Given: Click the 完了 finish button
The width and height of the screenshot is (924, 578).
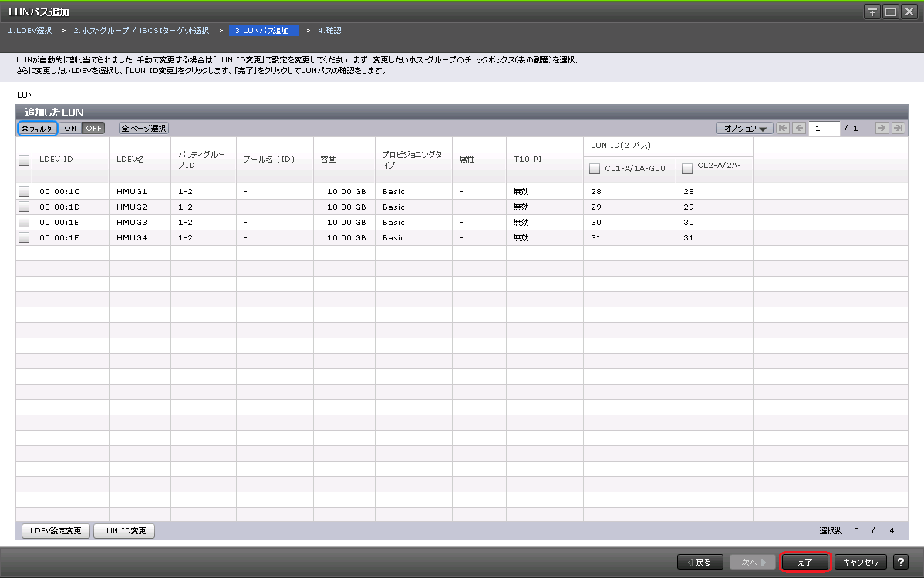Looking at the screenshot, I should [x=804, y=563].
